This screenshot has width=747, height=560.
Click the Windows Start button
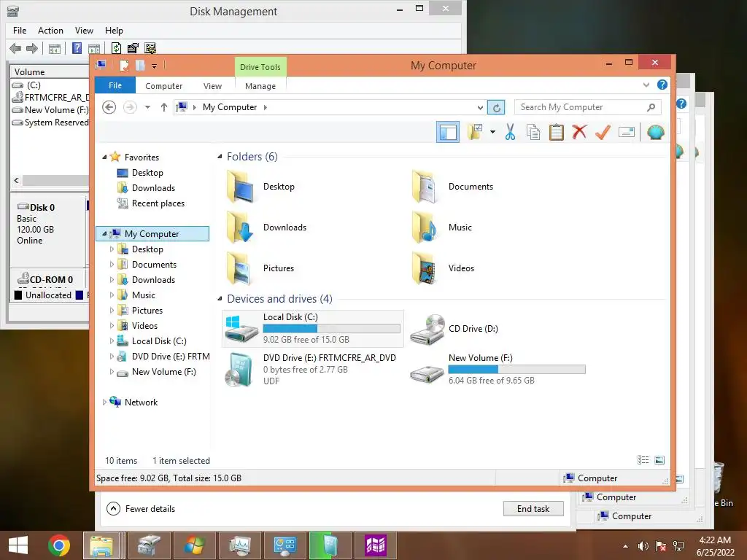[18, 545]
